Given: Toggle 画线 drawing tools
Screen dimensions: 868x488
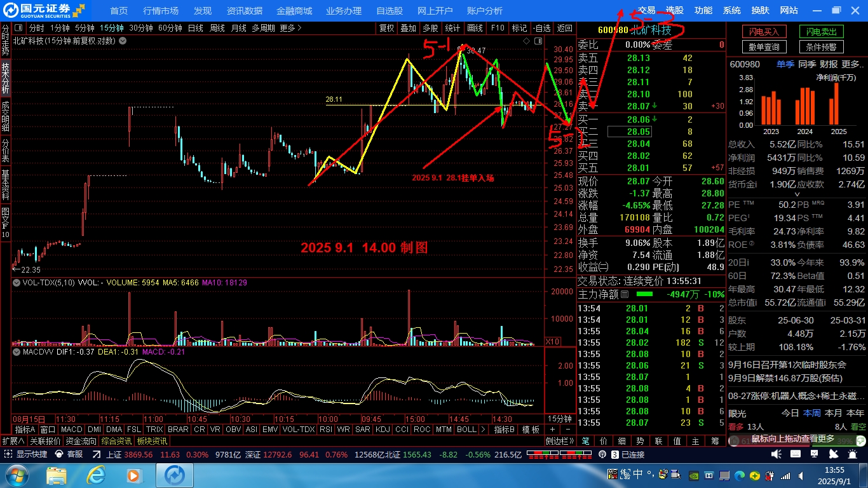Looking at the screenshot, I should [x=475, y=28].
